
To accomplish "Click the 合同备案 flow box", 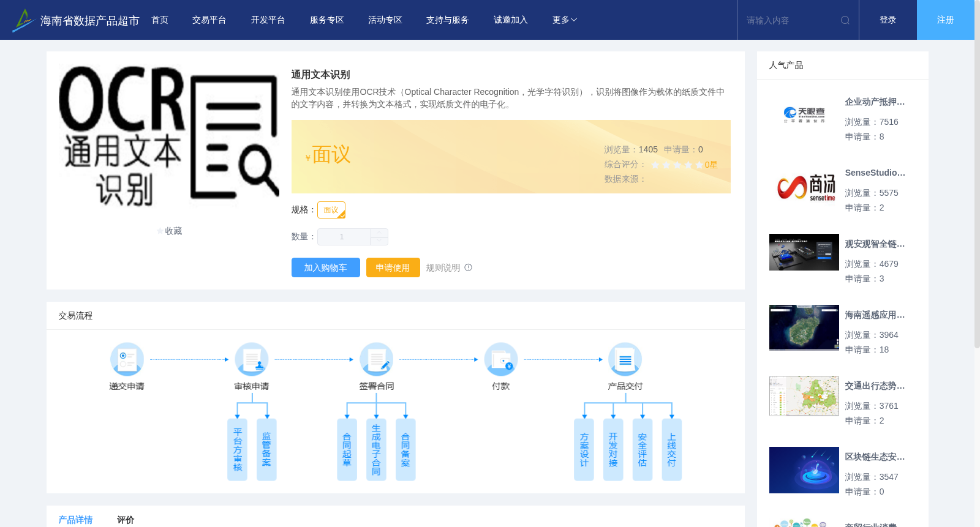I will [405, 450].
